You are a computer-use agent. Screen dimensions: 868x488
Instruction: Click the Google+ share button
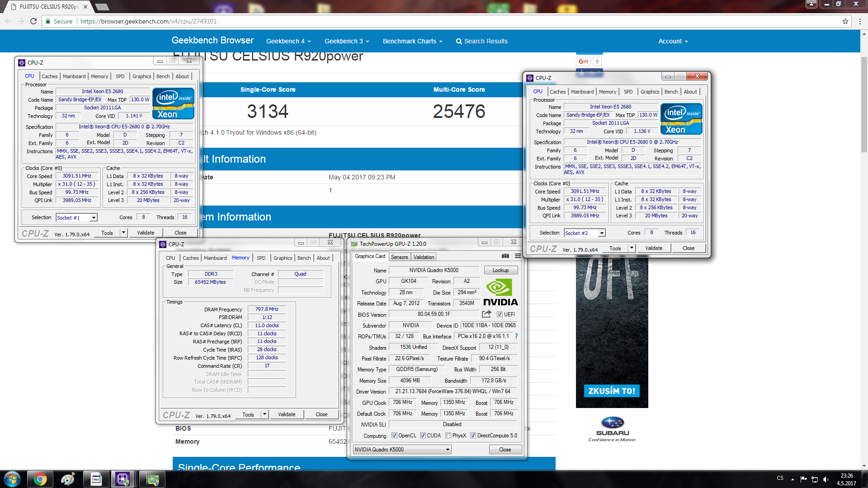click(584, 61)
